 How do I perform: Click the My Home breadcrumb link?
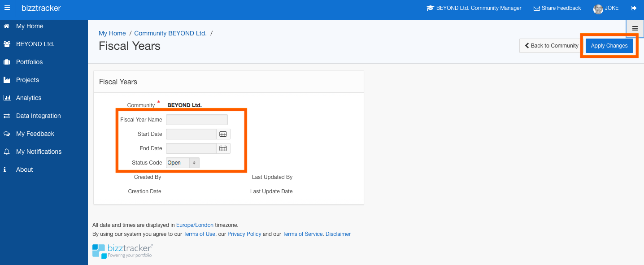click(112, 33)
